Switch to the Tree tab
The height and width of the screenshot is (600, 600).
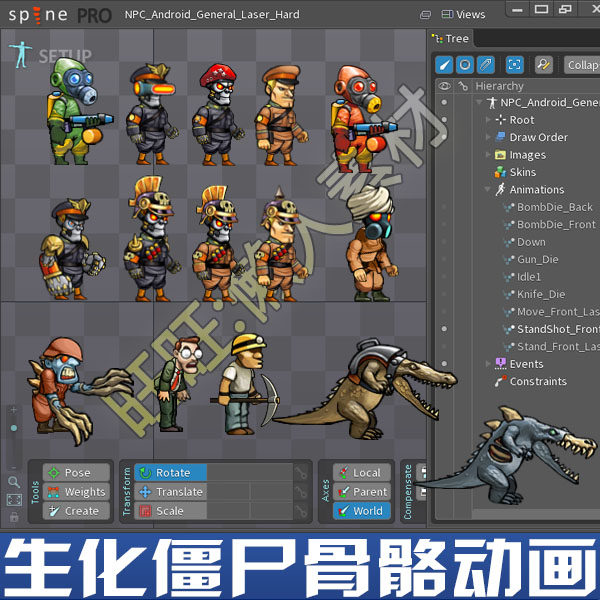(x=451, y=39)
